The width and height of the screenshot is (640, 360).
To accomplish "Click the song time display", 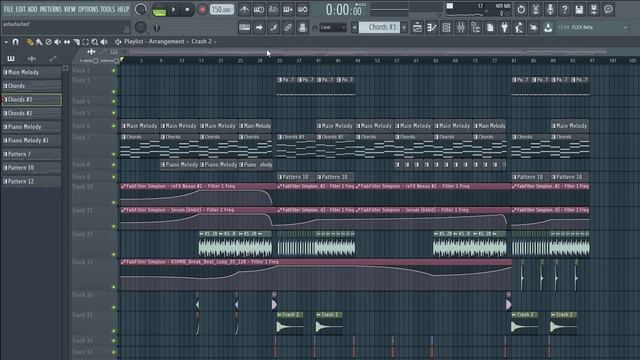I will tap(344, 9).
